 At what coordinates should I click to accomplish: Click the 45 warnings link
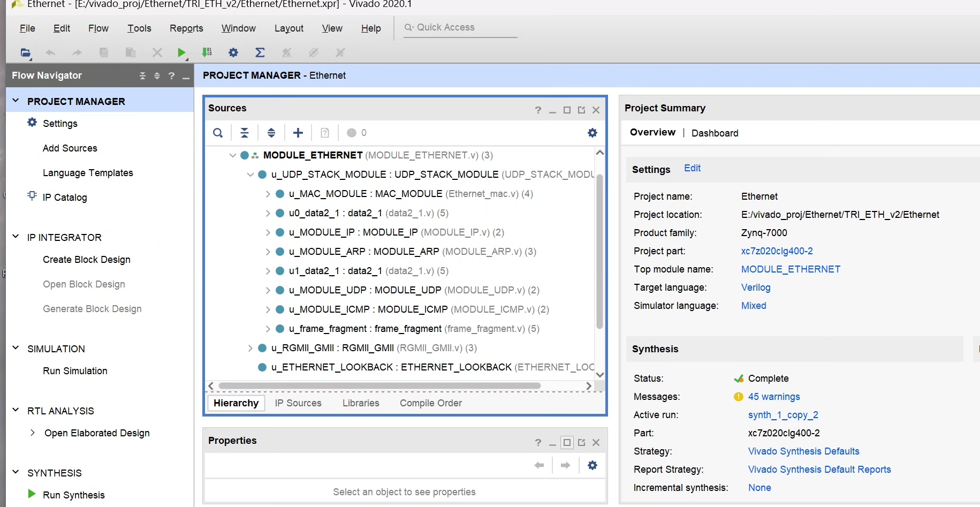pos(774,397)
